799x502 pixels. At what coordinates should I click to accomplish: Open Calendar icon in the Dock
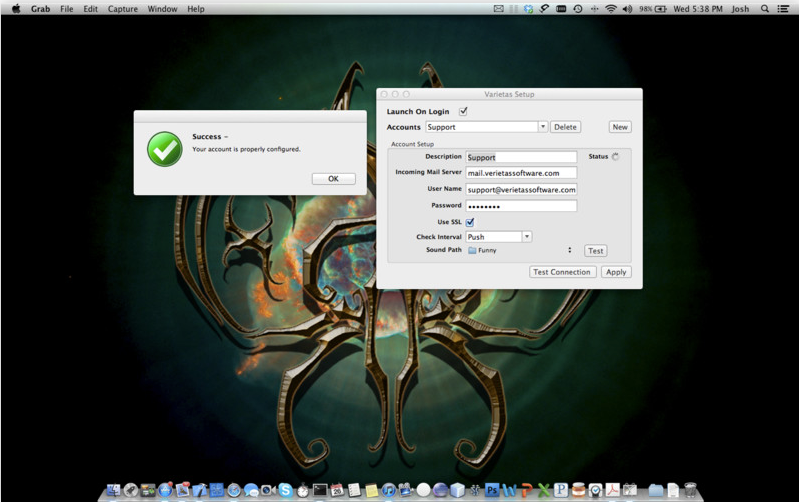point(337,490)
